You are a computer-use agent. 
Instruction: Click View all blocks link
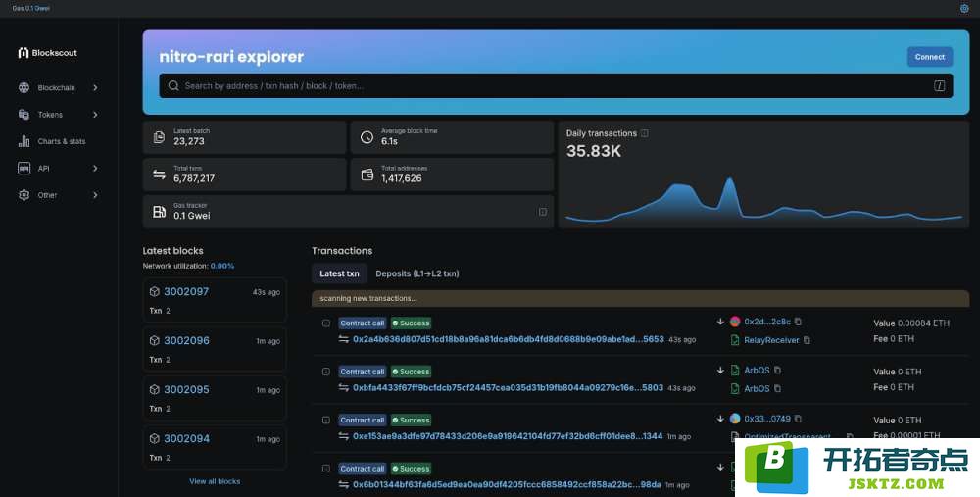pos(215,481)
